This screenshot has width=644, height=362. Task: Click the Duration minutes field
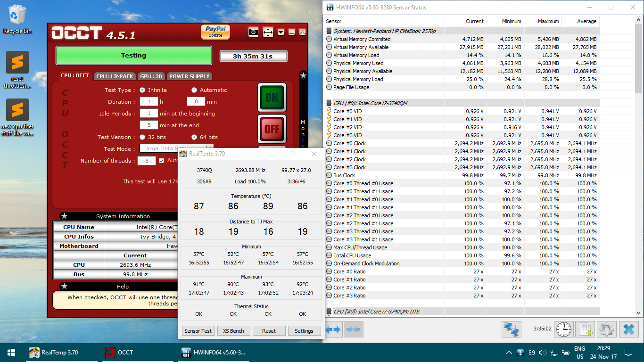[x=196, y=101]
